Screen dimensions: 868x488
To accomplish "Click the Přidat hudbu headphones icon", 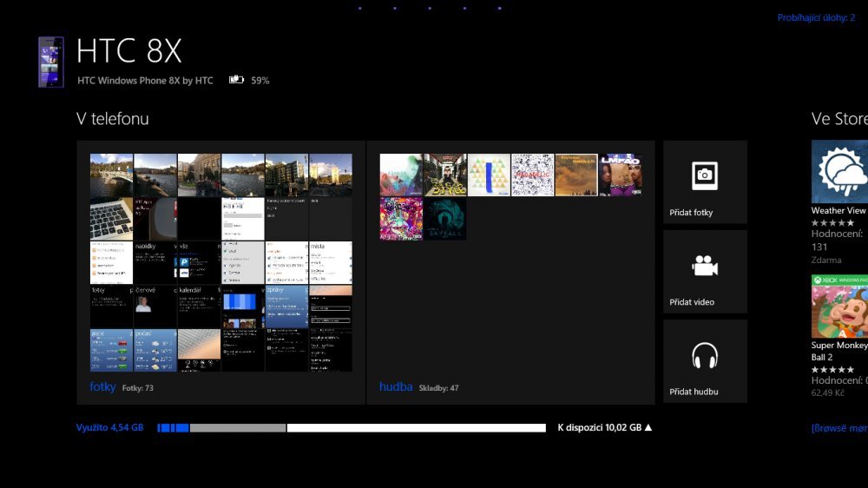I will point(704,356).
